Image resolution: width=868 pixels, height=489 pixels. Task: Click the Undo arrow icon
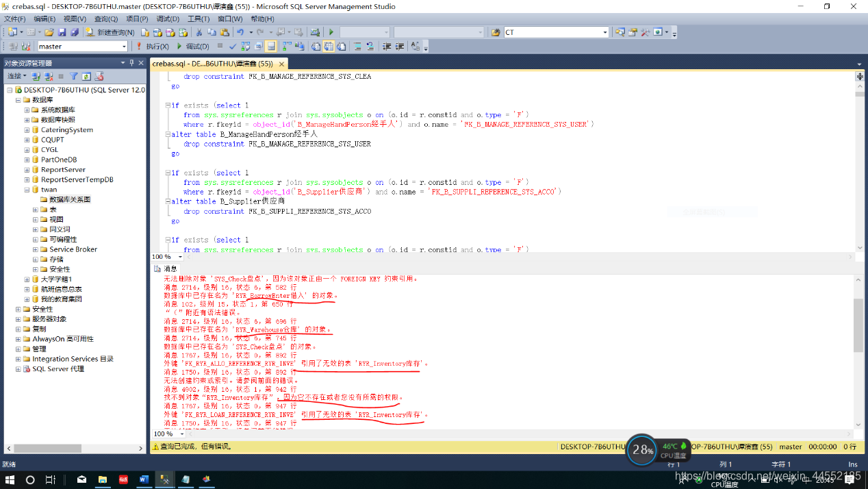coord(240,32)
